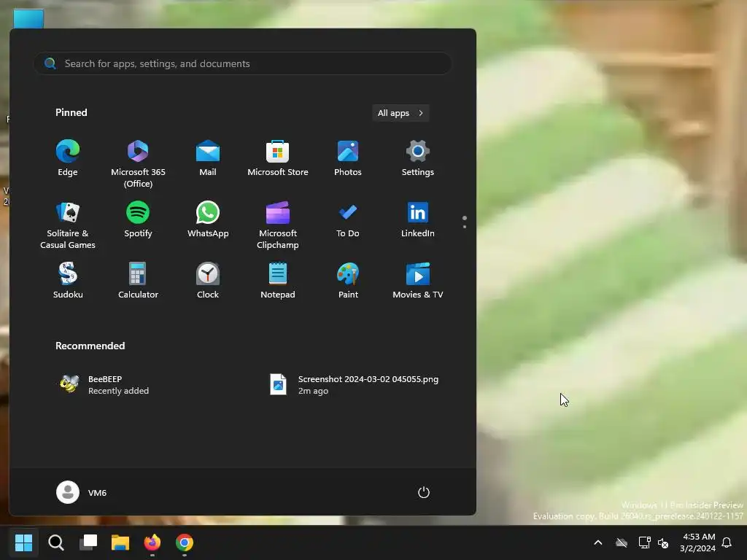Open the VM6 user account menu

[82, 492]
